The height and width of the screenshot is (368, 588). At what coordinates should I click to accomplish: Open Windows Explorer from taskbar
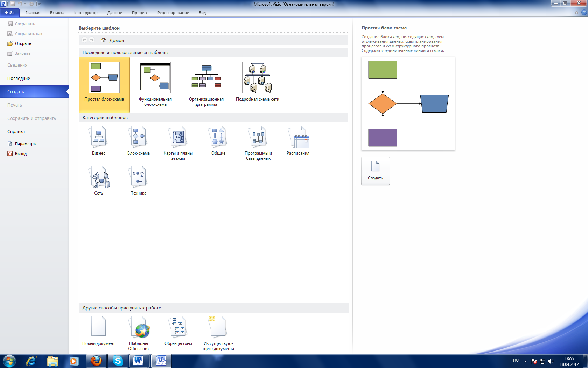52,361
